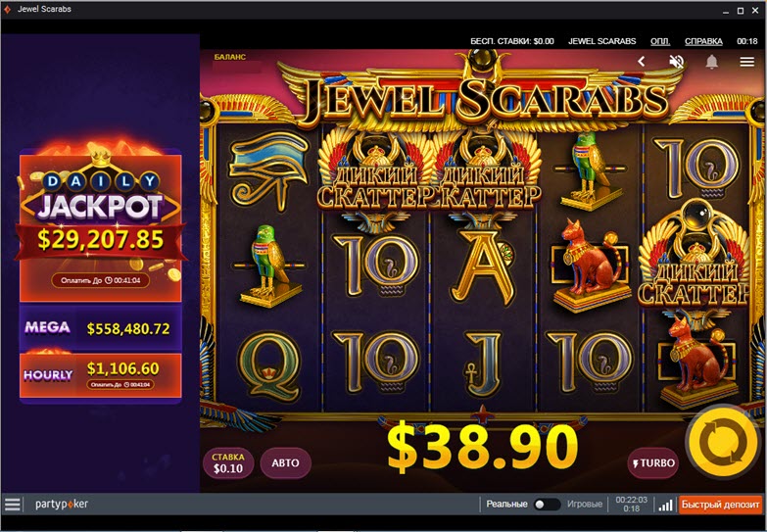The height and width of the screenshot is (532, 767).
Task: Click the JEWEL SCARABS title in top bar
Action: pos(601,41)
